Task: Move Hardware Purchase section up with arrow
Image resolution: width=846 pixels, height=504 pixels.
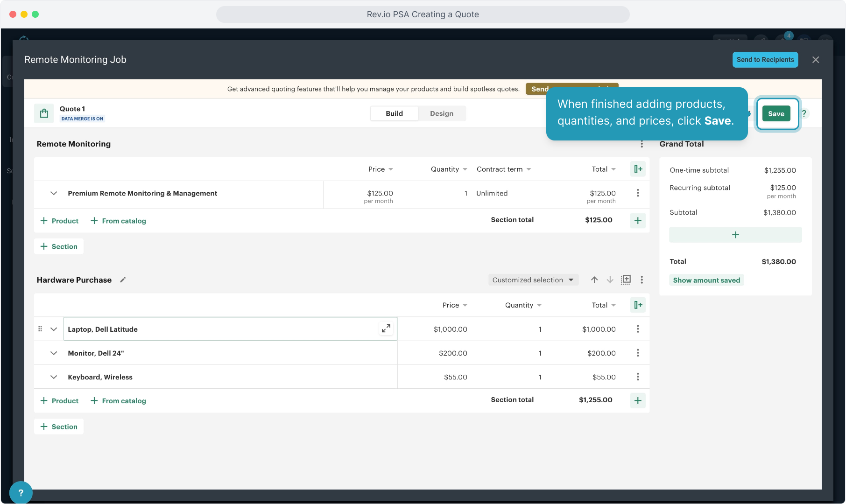Action: tap(594, 280)
